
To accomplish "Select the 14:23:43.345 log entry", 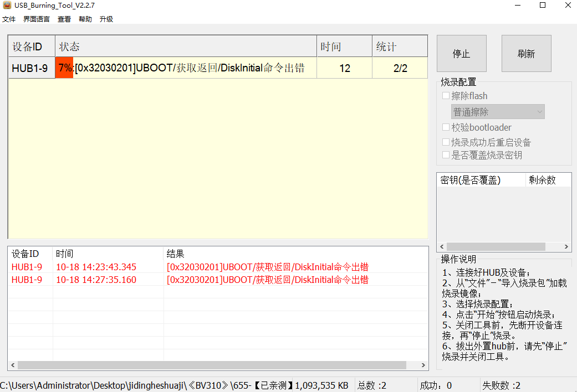I will 96,267.
